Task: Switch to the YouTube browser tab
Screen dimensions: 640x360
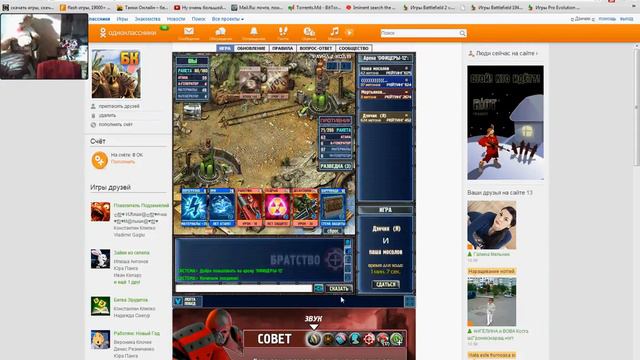Action: (x=200, y=7)
